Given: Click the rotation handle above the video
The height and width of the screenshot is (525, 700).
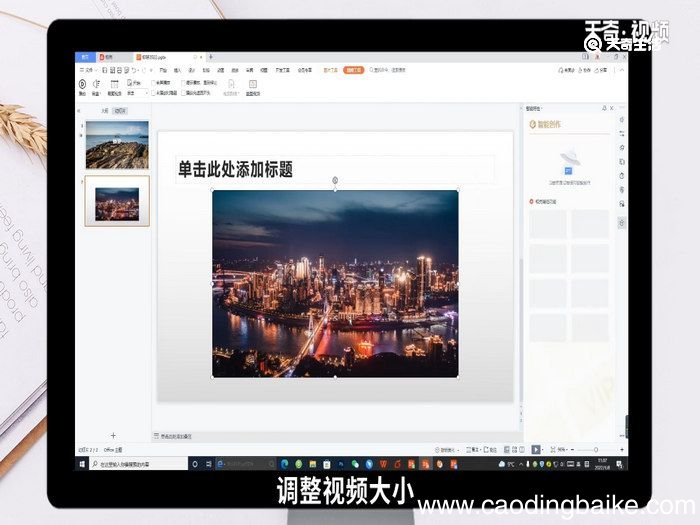Looking at the screenshot, I should click(x=335, y=180).
